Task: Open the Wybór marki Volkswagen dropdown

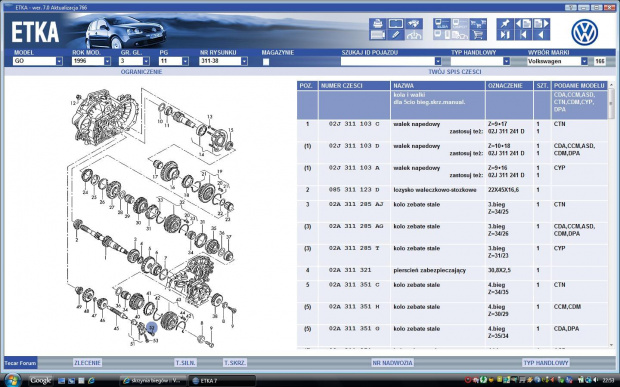Action: (x=557, y=61)
